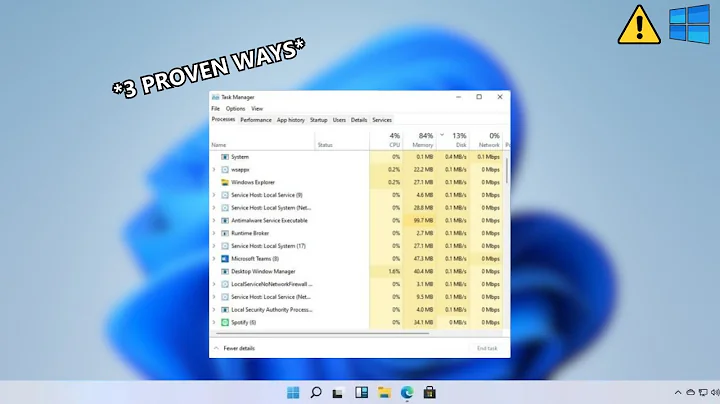Launch Microsoft Edge from the taskbar
Screen dimensions: 720x404
407,393
